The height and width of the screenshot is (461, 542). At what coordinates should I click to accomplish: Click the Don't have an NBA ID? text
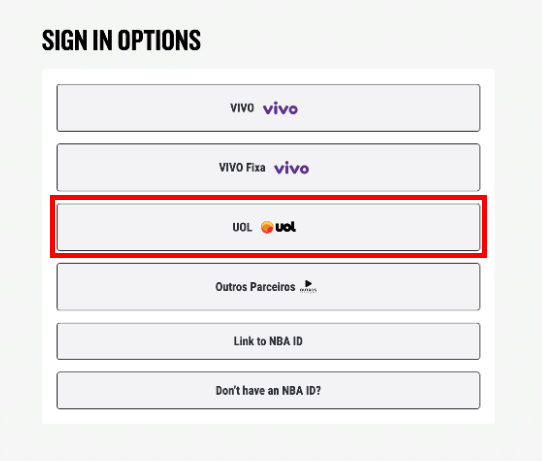tap(268, 391)
